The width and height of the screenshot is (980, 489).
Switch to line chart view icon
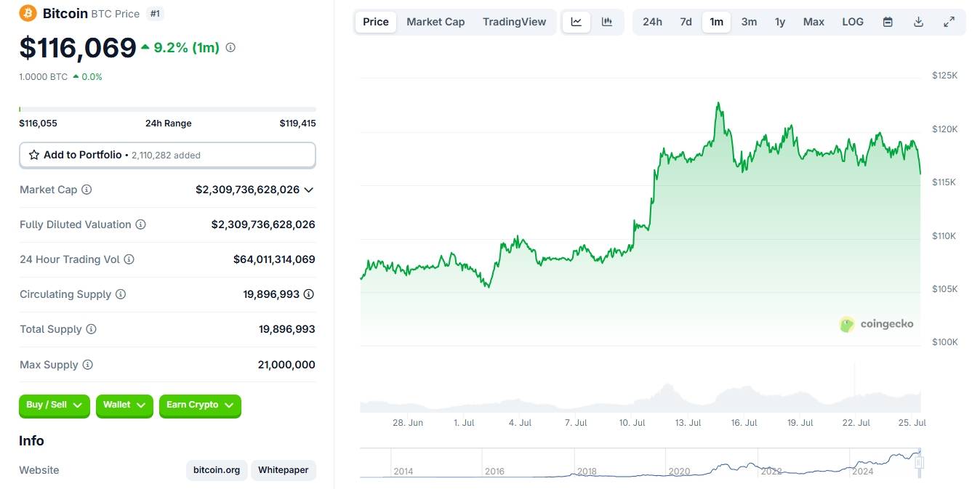[x=577, y=22]
